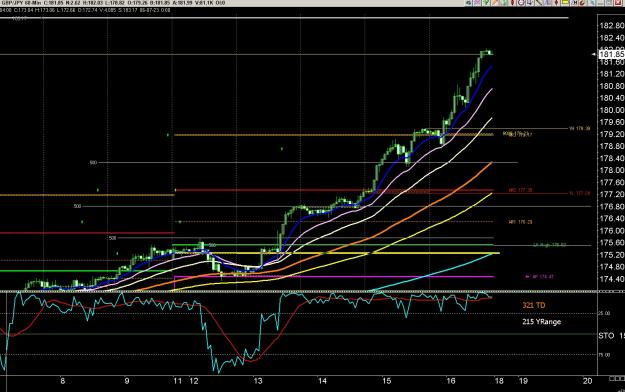Click date label 9 on time axis
The width and height of the screenshot is (625, 392).
pos(127,381)
